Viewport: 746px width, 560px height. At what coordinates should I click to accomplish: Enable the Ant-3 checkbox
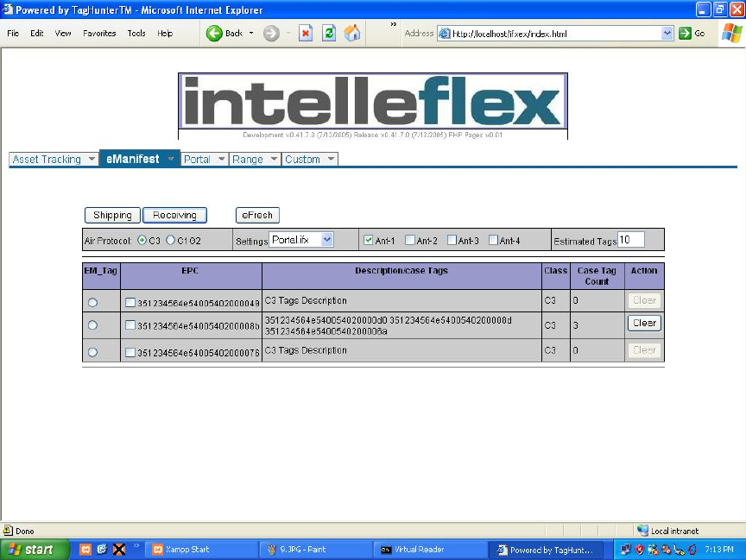(452, 240)
